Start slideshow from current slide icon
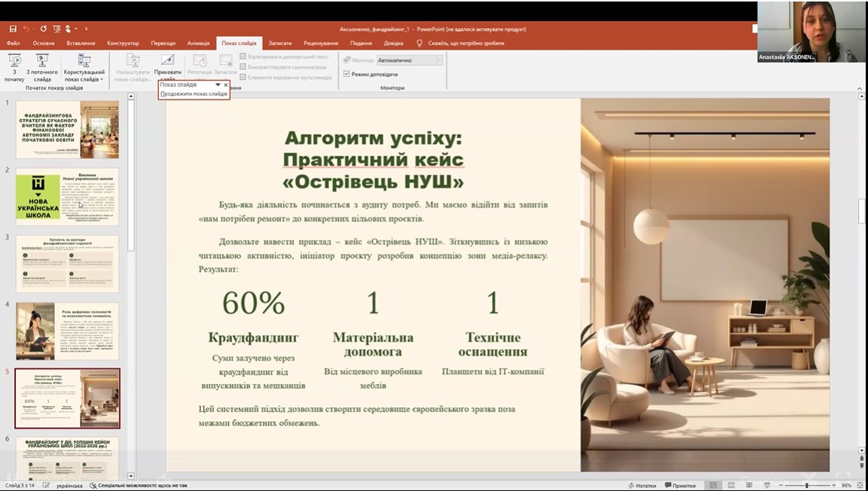This screenshot has width=868, height=491. [42, 62]
